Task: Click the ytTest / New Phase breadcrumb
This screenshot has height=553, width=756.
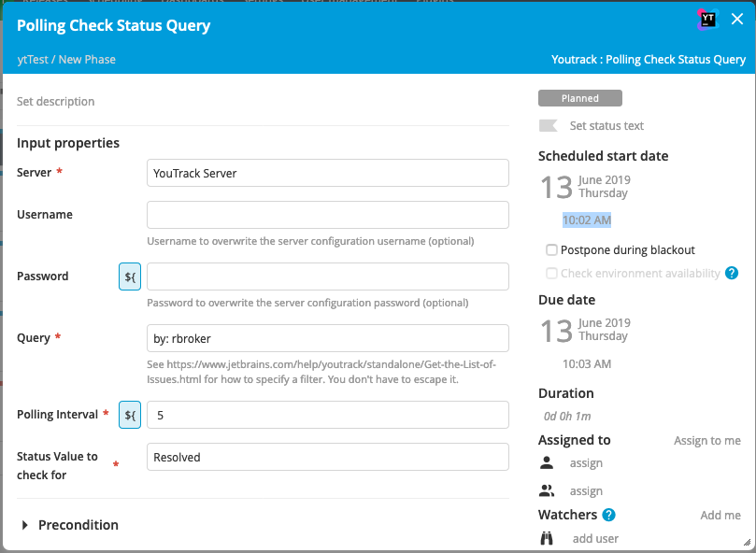Action: [x=66, y=59]
